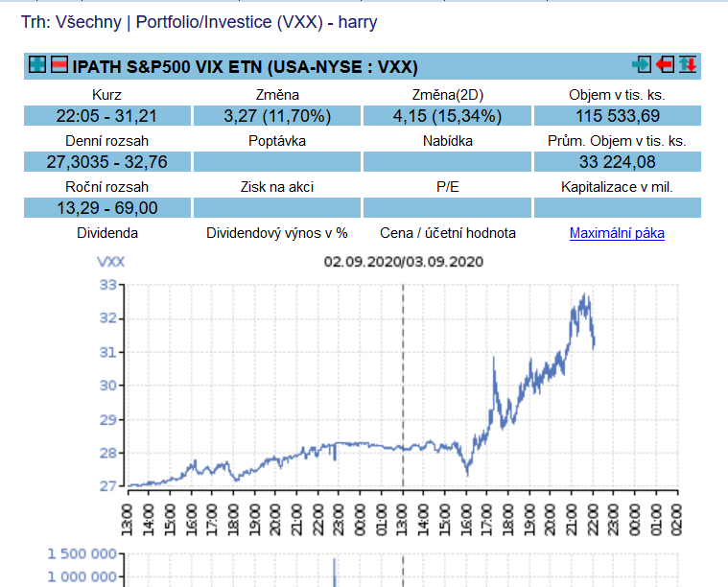Image resolution: width=728 pixels, height=587 pixels.
Task: Click the page heading Portfolio/Investice (VXX) - harry
Action: click(x=256, y=22)
